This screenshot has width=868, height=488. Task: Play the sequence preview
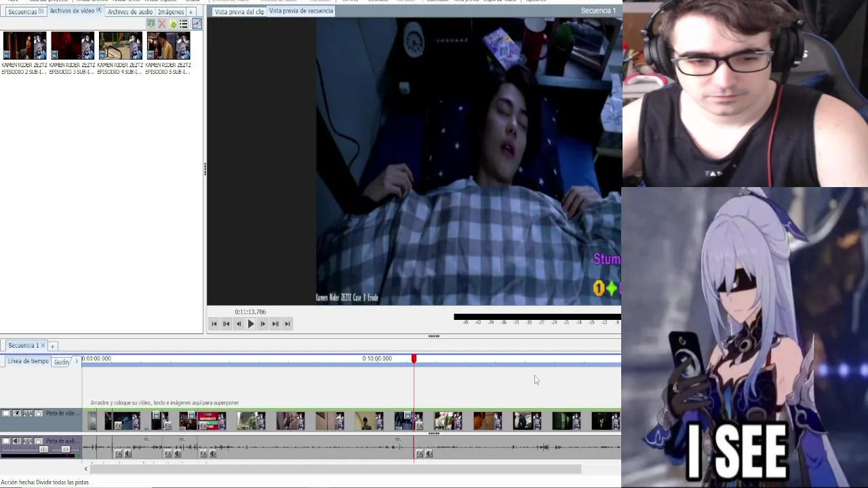point(251,324)
